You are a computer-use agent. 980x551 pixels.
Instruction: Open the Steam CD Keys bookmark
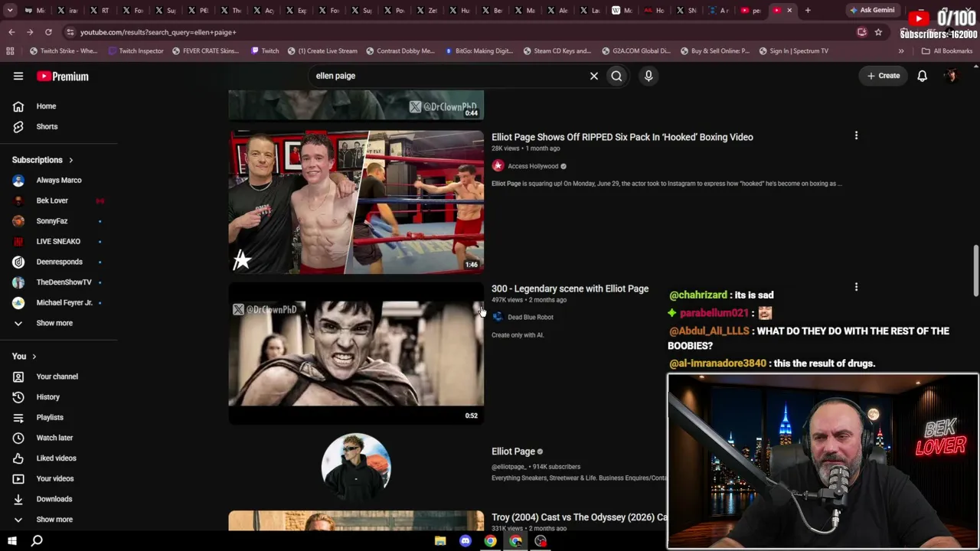pyautogui.click(x=557, y=51)
